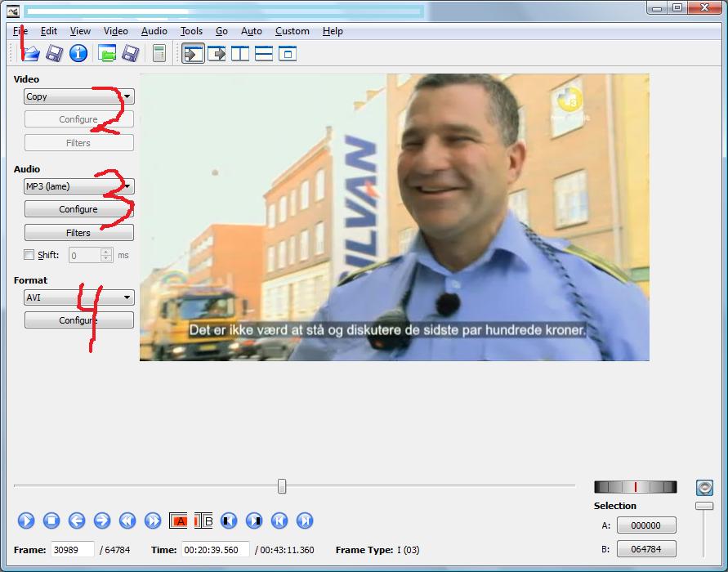The image size is (728, 572).
Task: Show video file information icon
Action: pos(78,53)
